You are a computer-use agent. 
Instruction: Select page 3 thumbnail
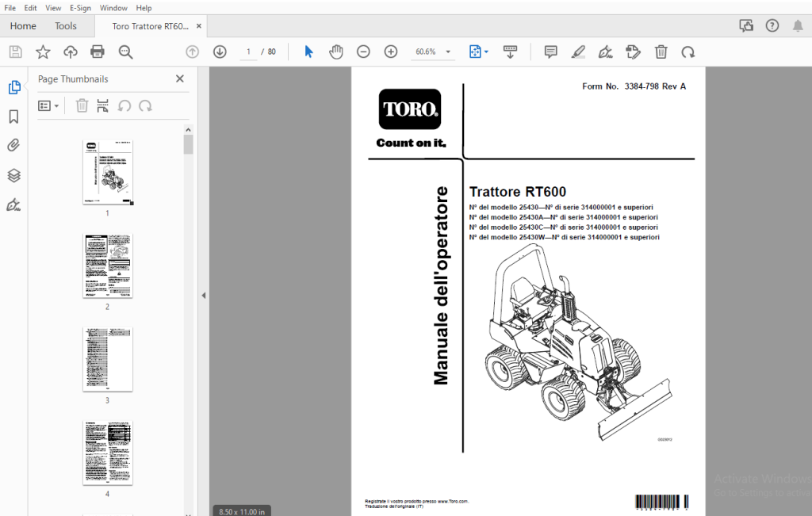tap(108, 360)
